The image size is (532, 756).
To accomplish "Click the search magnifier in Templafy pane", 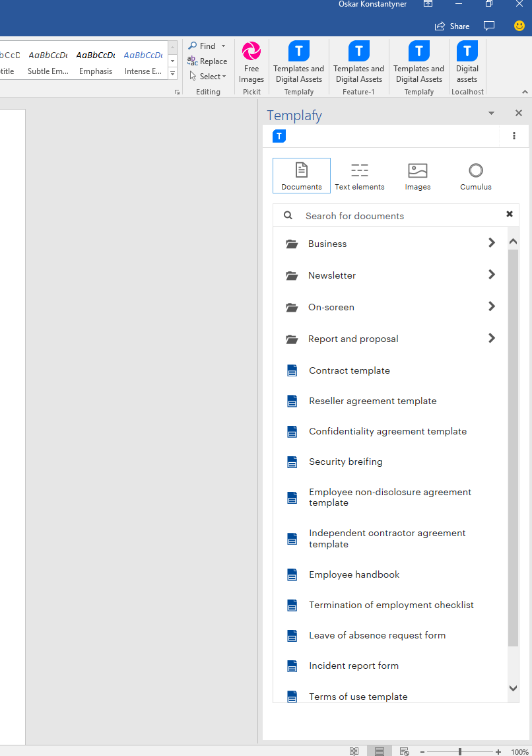I will coord(288,215).
